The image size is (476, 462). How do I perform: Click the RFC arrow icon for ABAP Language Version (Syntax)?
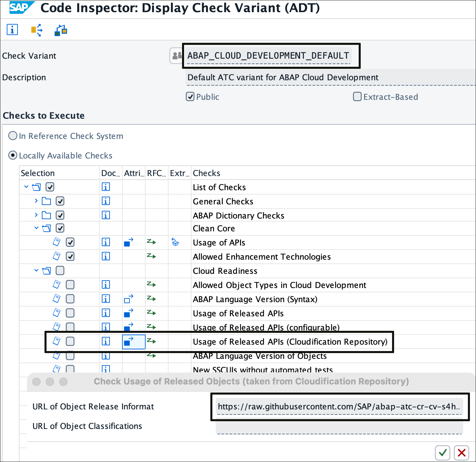click(x=151, y=298)
